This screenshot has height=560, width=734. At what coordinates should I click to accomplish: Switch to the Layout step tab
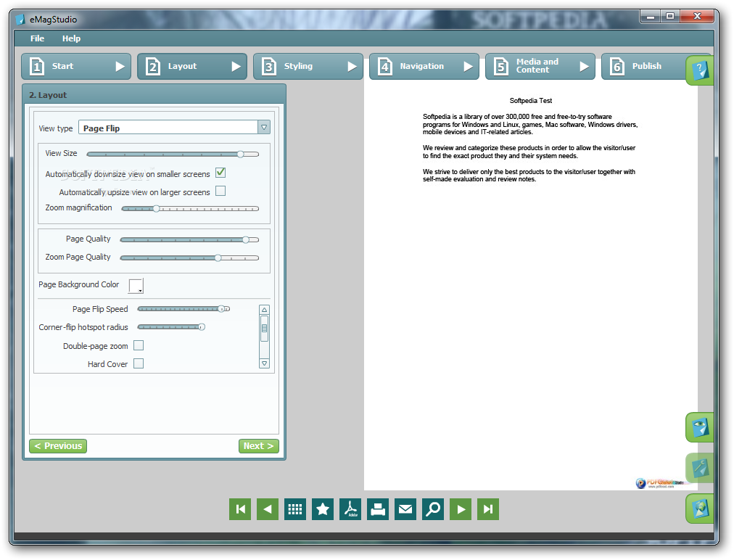(x=192, y=67)
